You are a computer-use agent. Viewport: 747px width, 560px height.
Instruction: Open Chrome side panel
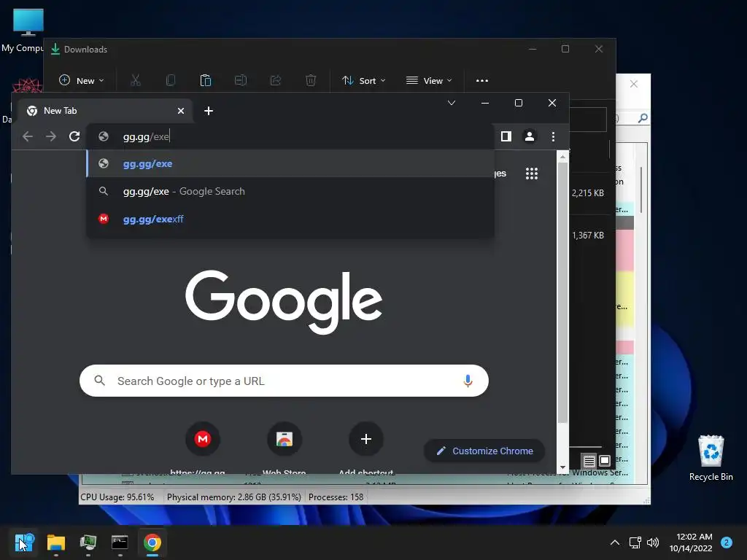click(506, 136)
